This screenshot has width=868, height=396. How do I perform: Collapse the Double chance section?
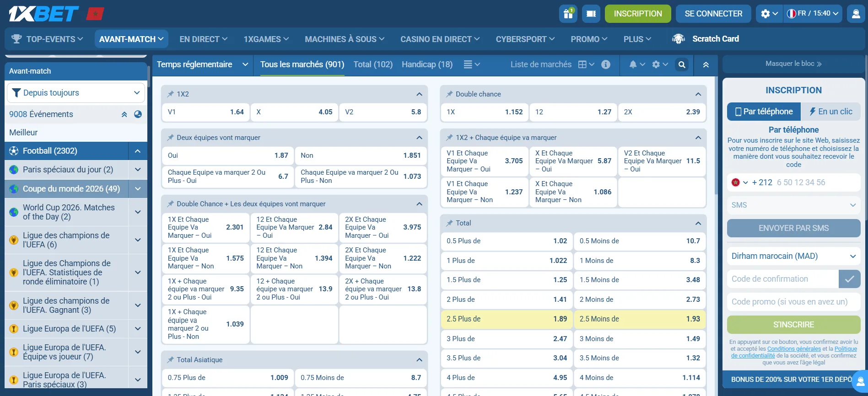click(698, 94)
